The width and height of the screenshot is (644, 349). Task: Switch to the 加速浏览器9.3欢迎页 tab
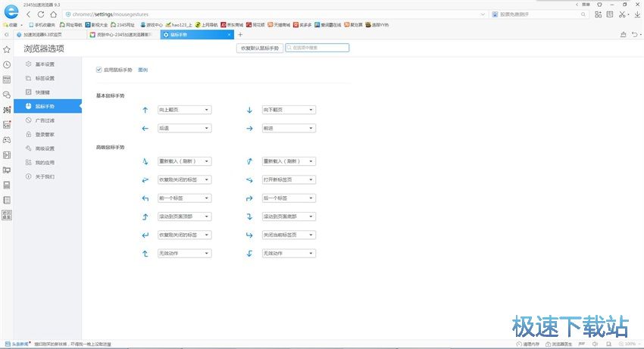click(49, 35)
